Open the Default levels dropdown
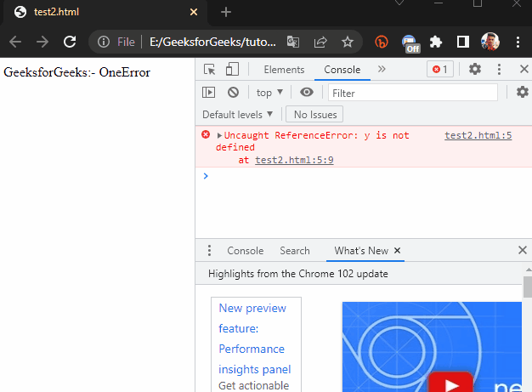Image resolution: width=532 pixels, height=392 pixels. (x=237, y=115)
